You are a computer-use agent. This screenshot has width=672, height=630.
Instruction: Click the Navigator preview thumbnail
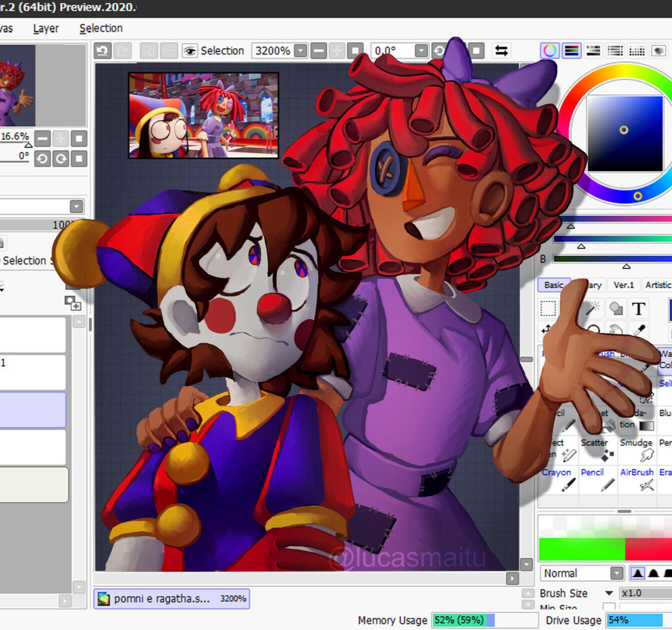pos(17,85)
